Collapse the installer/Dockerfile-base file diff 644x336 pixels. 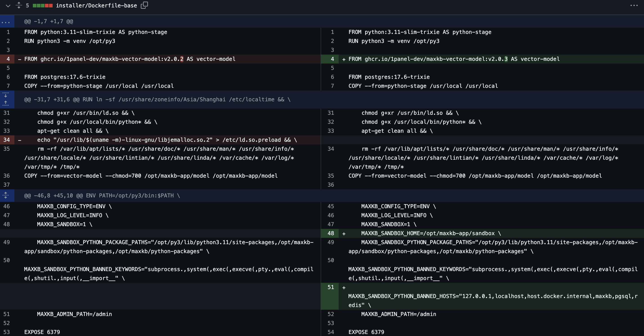(x=8, y=5)
